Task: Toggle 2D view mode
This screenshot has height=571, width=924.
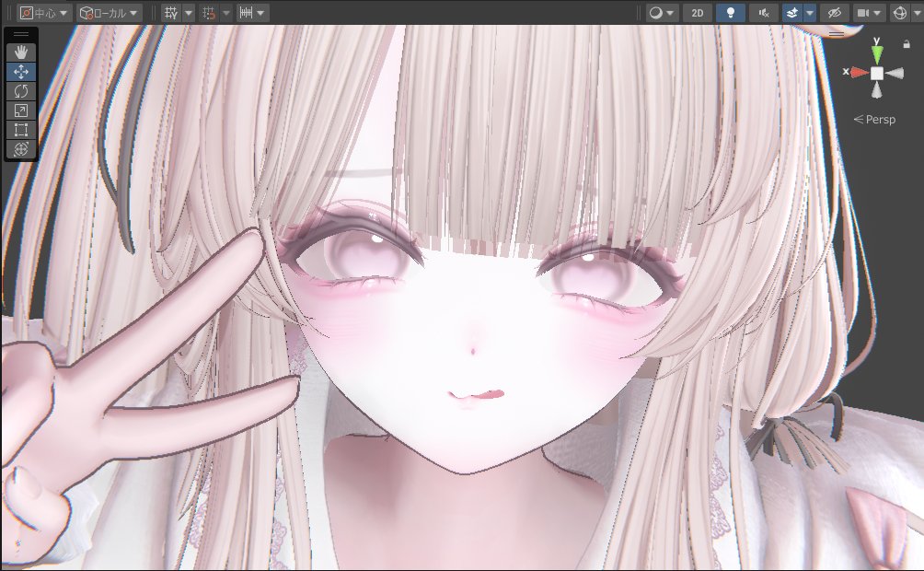Action: point(697,12)
